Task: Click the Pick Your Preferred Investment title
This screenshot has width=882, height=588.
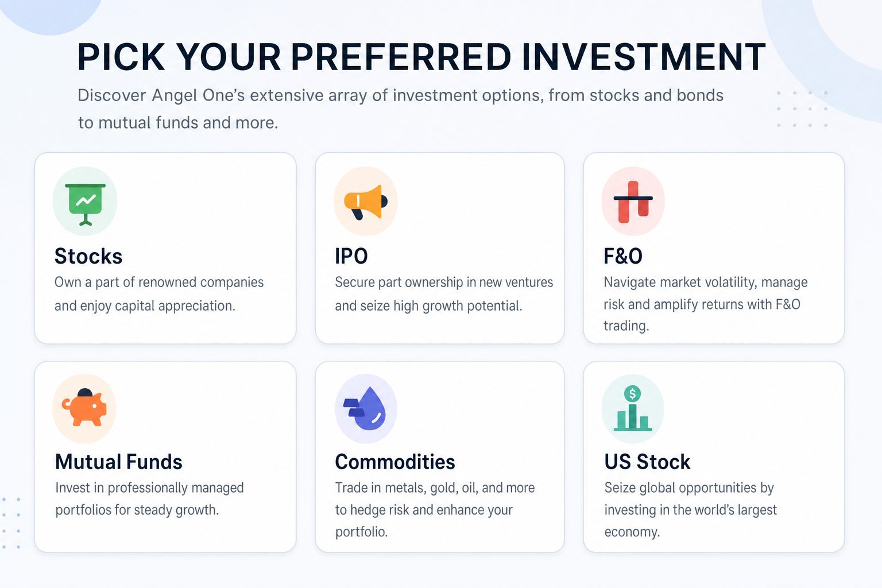Action: [x=421, y=57]
